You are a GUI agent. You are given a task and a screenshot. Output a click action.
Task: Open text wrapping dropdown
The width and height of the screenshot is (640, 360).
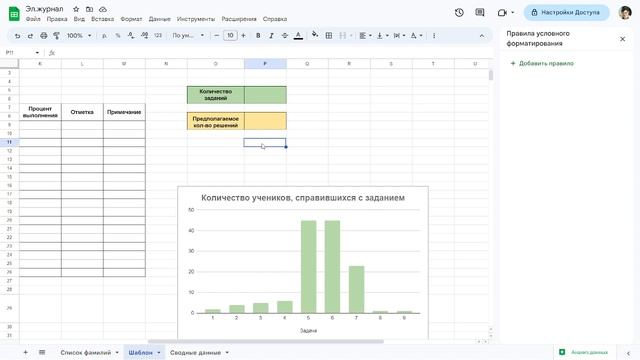pyautogui.click(x=399, y=36)
